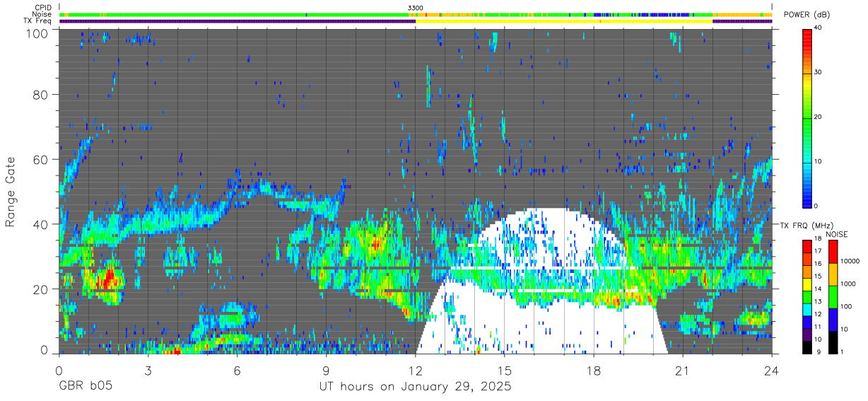Pick the purple swatch between 11 and 10 MHz
This screenshot has width=868, height=401.
(x=807, y=333)
